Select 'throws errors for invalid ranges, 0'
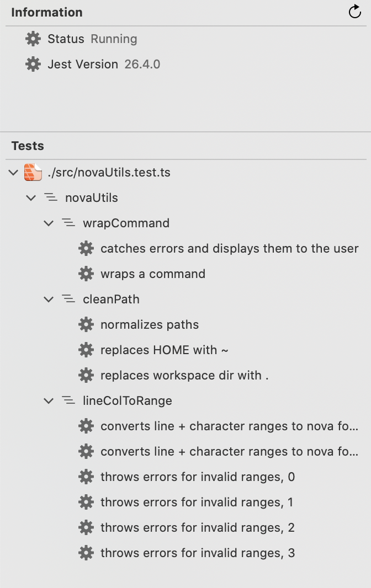 point(198,477)
